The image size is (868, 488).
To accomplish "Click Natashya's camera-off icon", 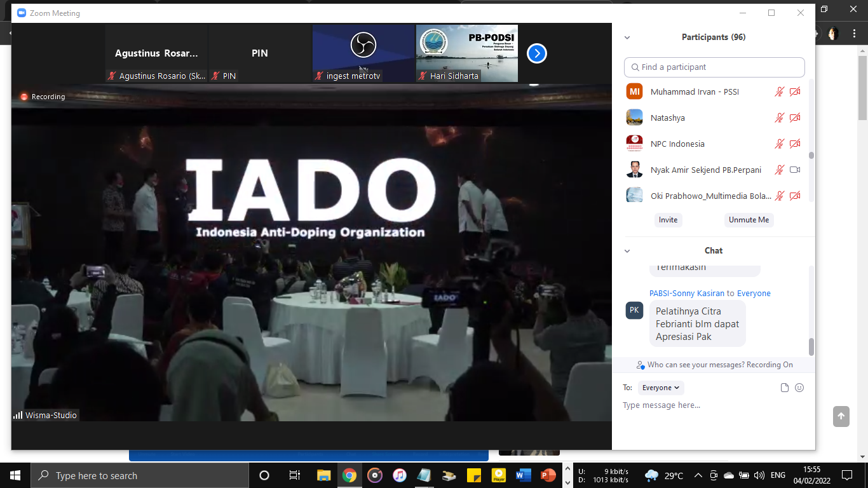I will point(795,118).
